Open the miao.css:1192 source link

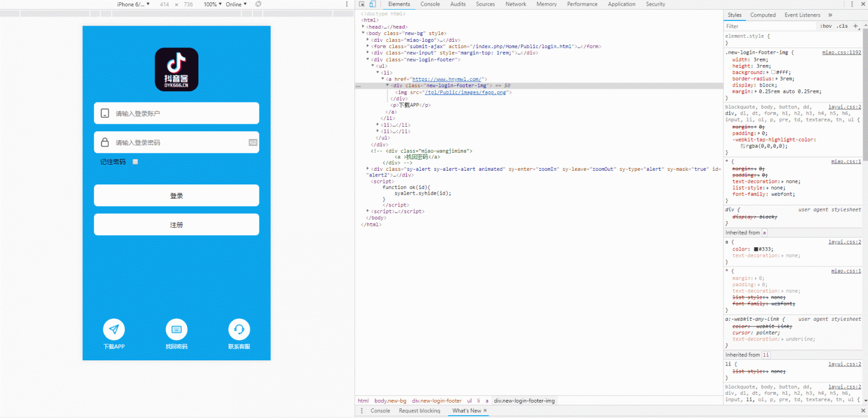[x=841, y=53]
